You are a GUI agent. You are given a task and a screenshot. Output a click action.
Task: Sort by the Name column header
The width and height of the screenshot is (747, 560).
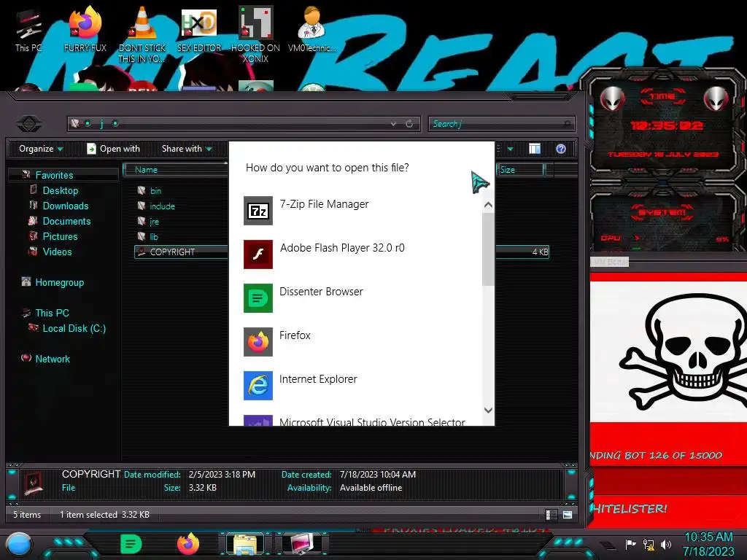click(x=175, y=169)
